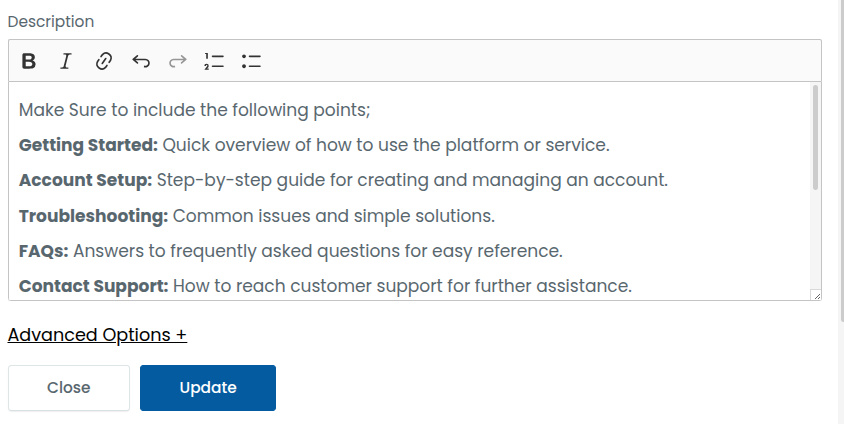Toggle bold formatting in the editor toolbar

(29, 61)
